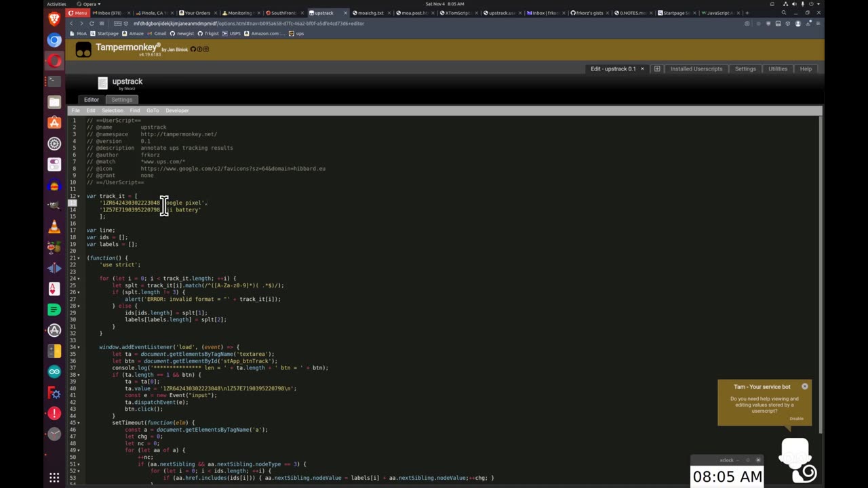Viewport: 868px width, 488px height.
Task: Open the Amazon.com bookmark
Action: (x=265, y=33)
